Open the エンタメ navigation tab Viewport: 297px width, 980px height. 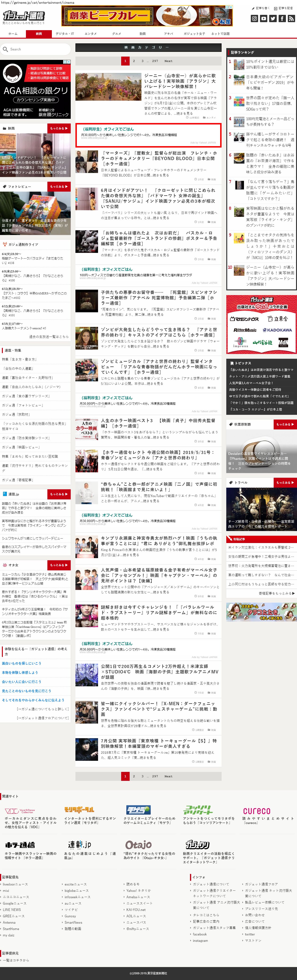[91, 34]
